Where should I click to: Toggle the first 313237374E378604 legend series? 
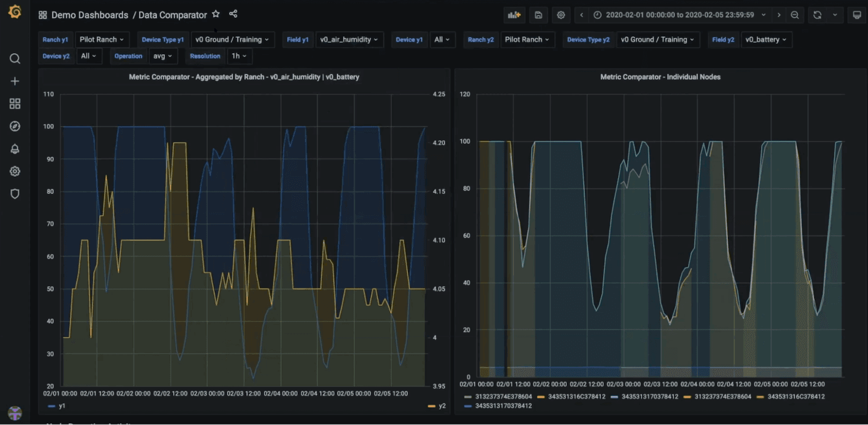(x=503, y=397)
